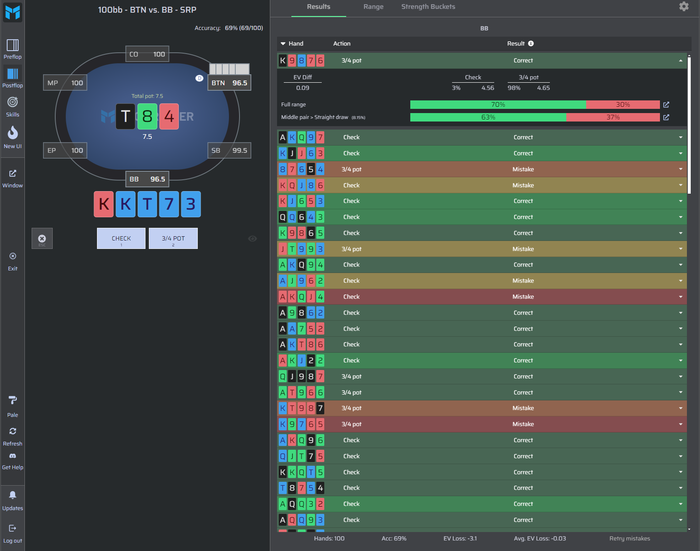Click the Full range 30% red bar
The image size is (700, 551).
click(x=623, y=104)
